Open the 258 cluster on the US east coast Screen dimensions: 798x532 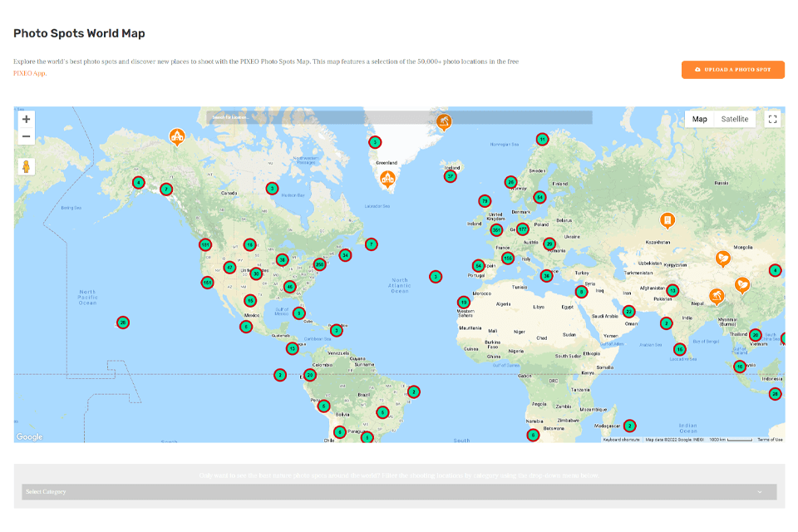pyautogui.click(x=319, y=264)
